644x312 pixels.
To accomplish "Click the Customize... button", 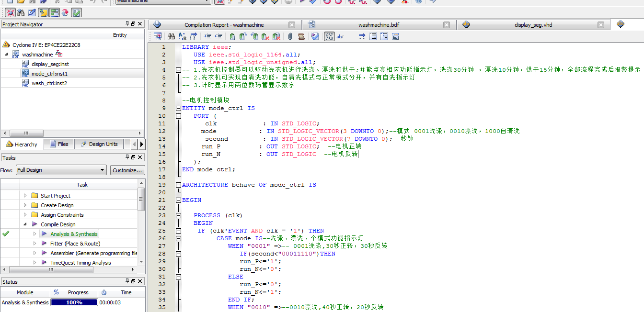I will (x=127, y=170).
